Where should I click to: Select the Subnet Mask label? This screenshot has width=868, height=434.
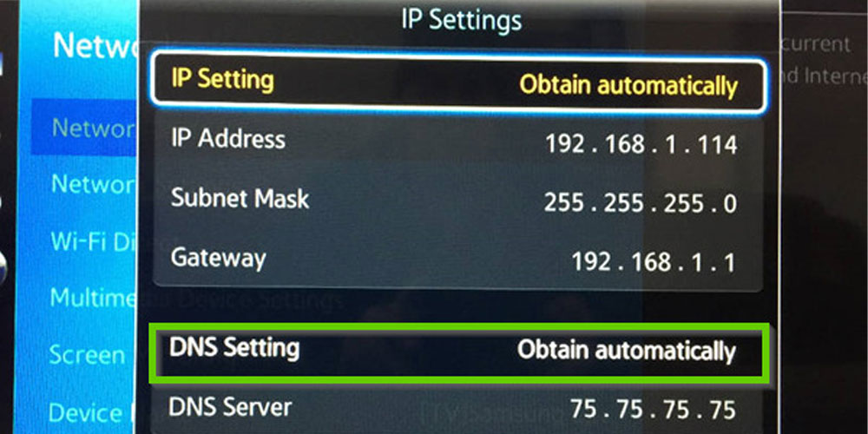[240, 198]
